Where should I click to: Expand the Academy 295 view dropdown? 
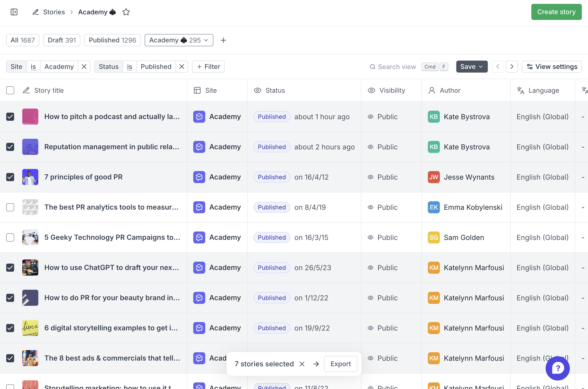point(206,40)
